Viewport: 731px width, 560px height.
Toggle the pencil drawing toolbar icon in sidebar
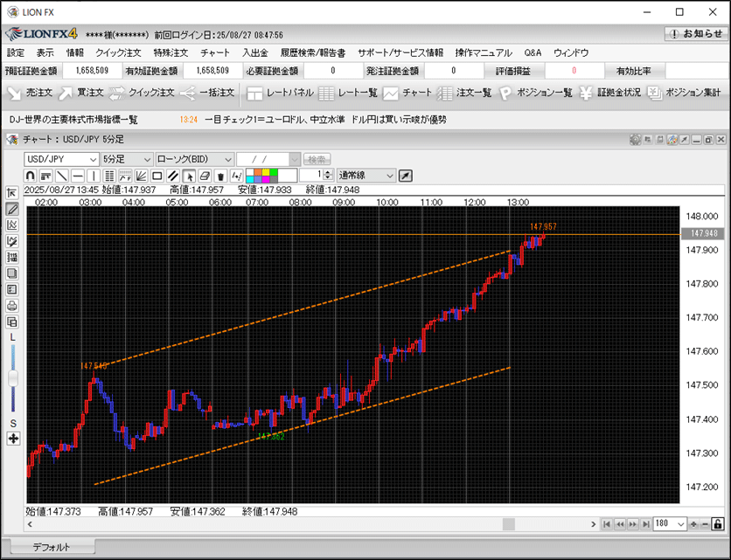[x=12, y=209]
